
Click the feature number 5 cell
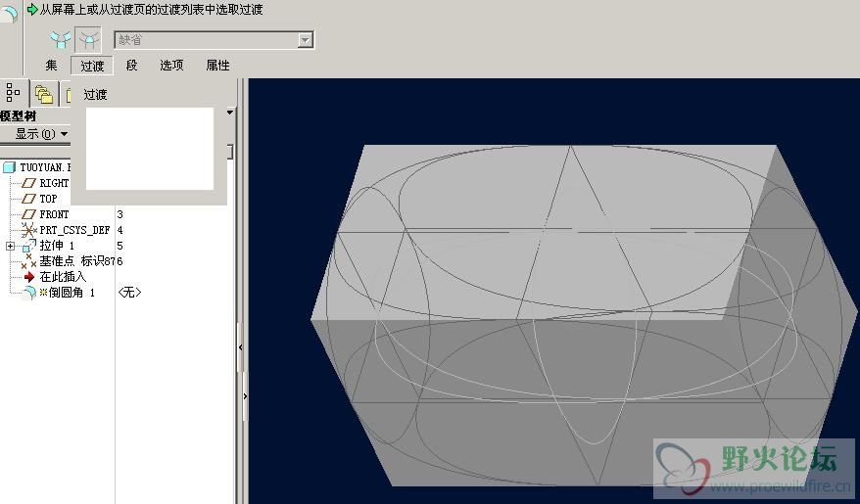[x=120, y=246]
